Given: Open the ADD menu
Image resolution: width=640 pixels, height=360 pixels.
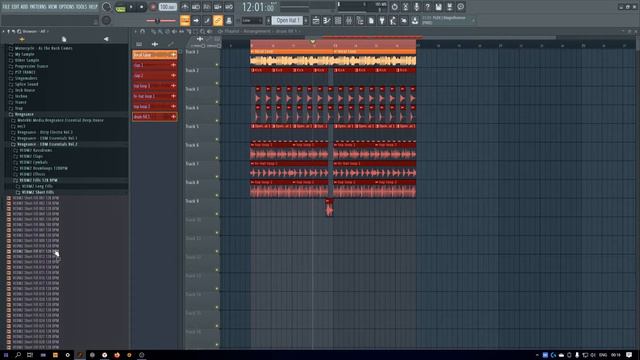Looking at the screenshot, I should click(24, 7).
